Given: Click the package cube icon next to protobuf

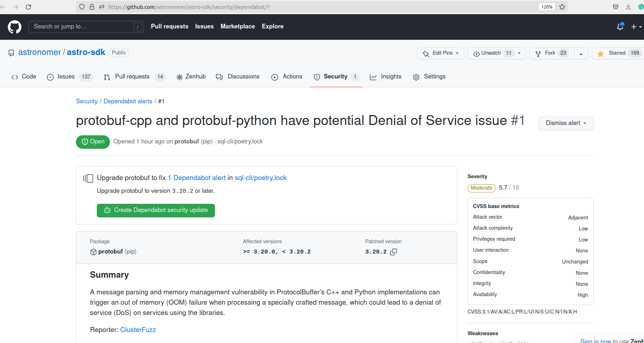Looking at the screenshot, I should coord(93,252).
